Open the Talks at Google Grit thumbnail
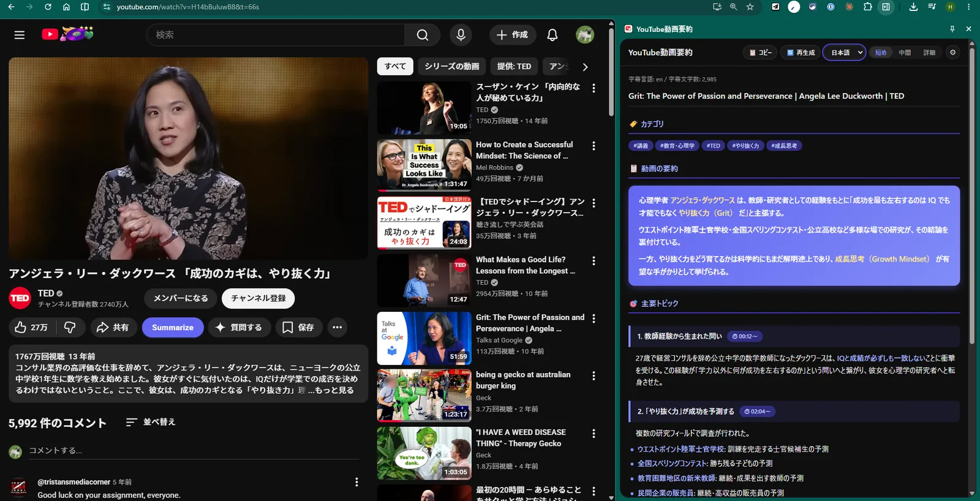Image resolution: width=980 pixels, height=501 pixels. click(424, 338)
